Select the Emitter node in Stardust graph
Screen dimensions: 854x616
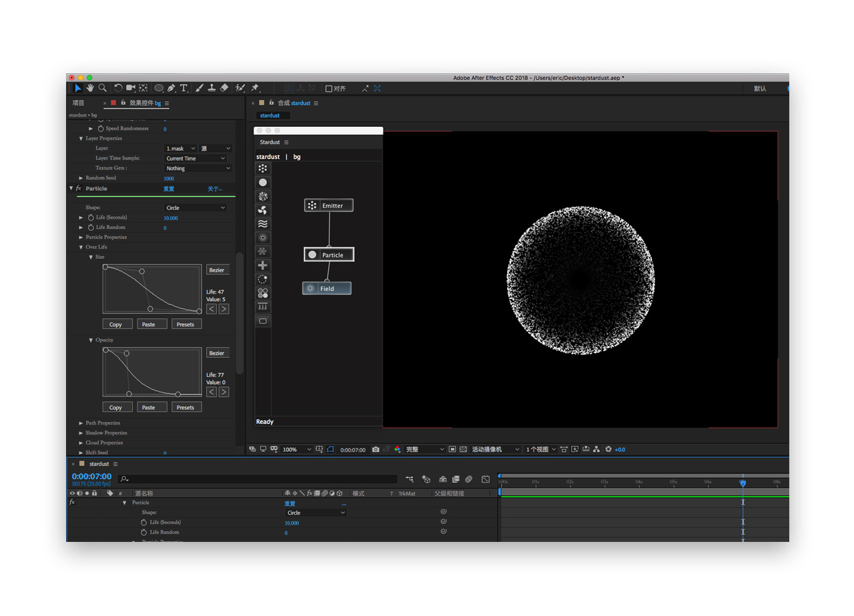328,206
